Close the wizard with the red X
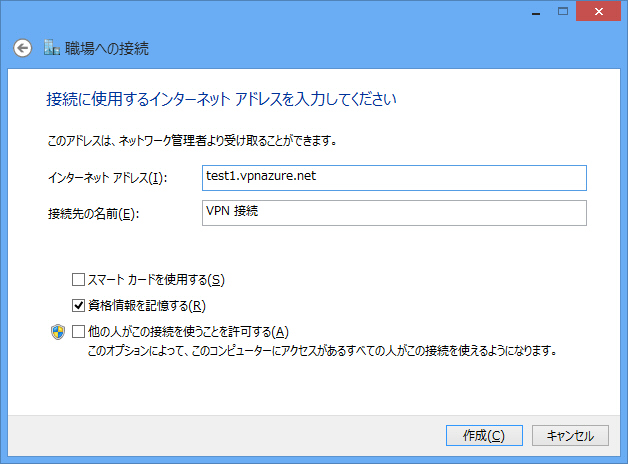The width and height of the screenshot is (628, 464). pyautogui.click(x=599, y=12)
